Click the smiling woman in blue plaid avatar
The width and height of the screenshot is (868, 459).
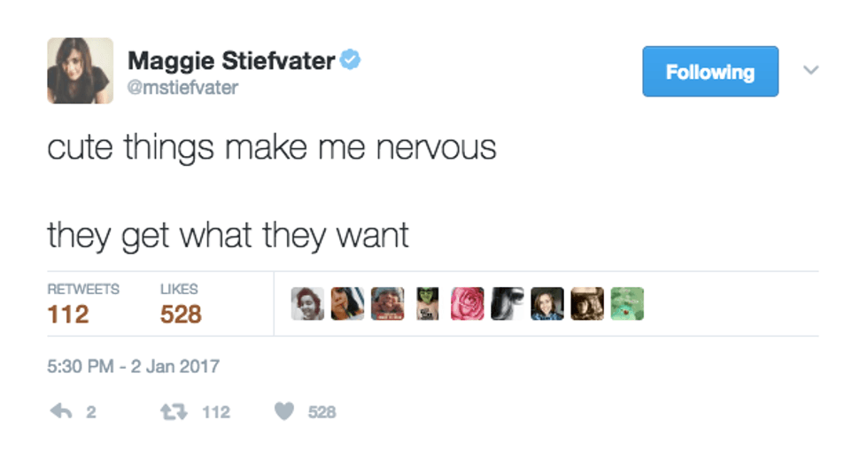point(547,304)
